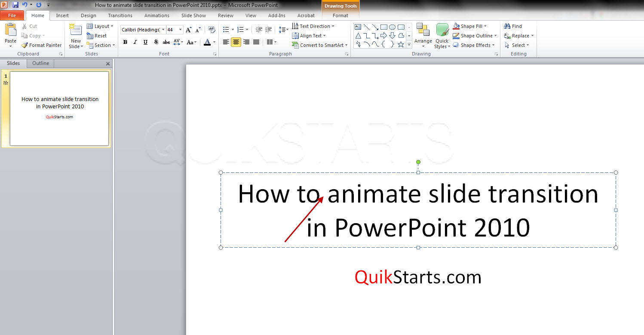Open the Shape Fill color menu
The height and width of the screenshot is (335, 644).
click(x=470, y=26)
